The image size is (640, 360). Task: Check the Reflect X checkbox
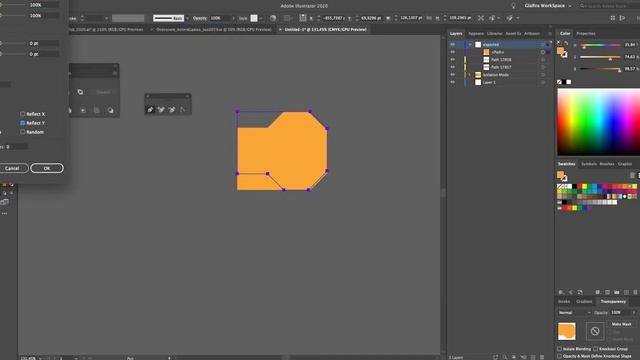pyautogui.click(x=22, y=114)
